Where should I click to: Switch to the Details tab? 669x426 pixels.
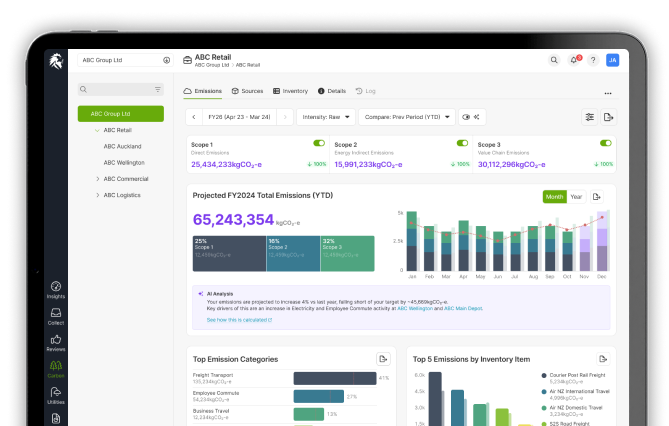coord(332,91)
